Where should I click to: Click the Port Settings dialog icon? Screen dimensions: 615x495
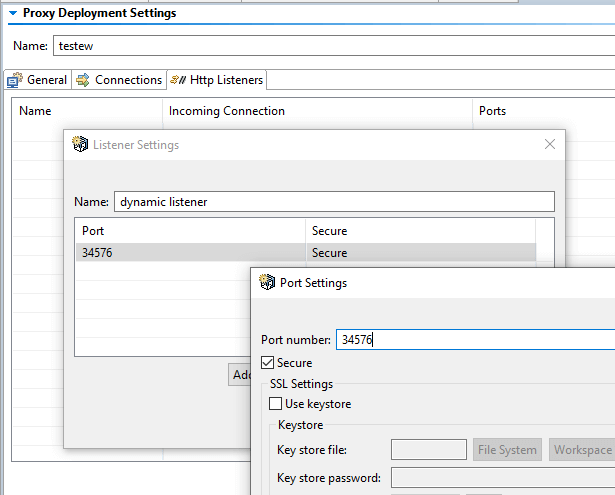[267, 282]
